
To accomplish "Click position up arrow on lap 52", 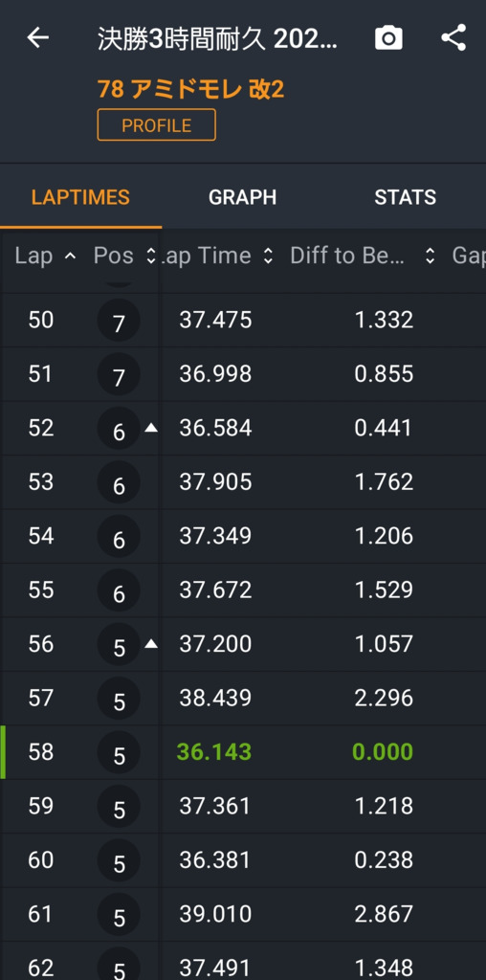I will coord(150,428).
